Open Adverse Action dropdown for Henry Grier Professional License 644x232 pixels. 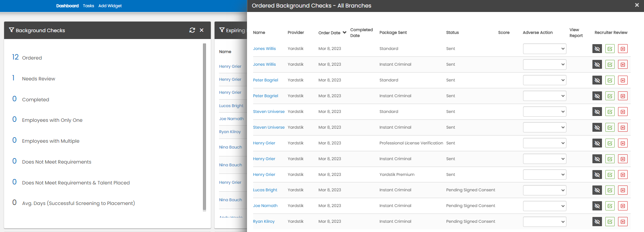(x=545, y=143)
